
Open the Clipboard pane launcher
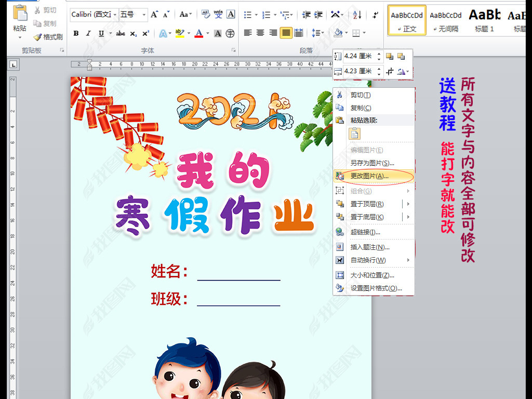tap(62, 50)
